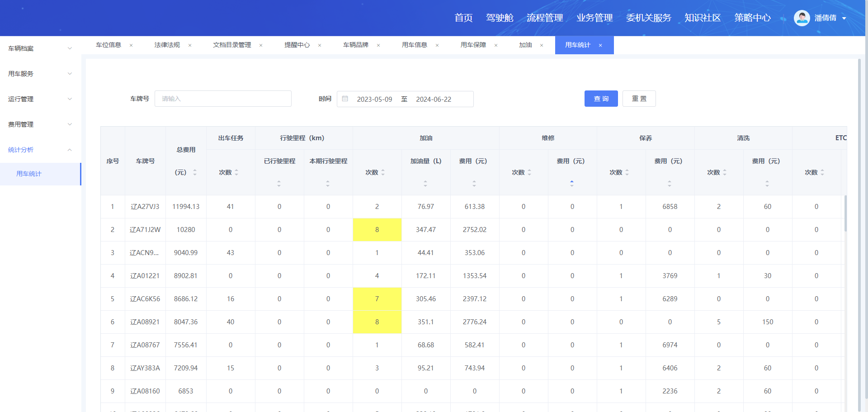Switch to the 车位信息 tab
This screenshot has width=868, height=412.
point(108,45)
